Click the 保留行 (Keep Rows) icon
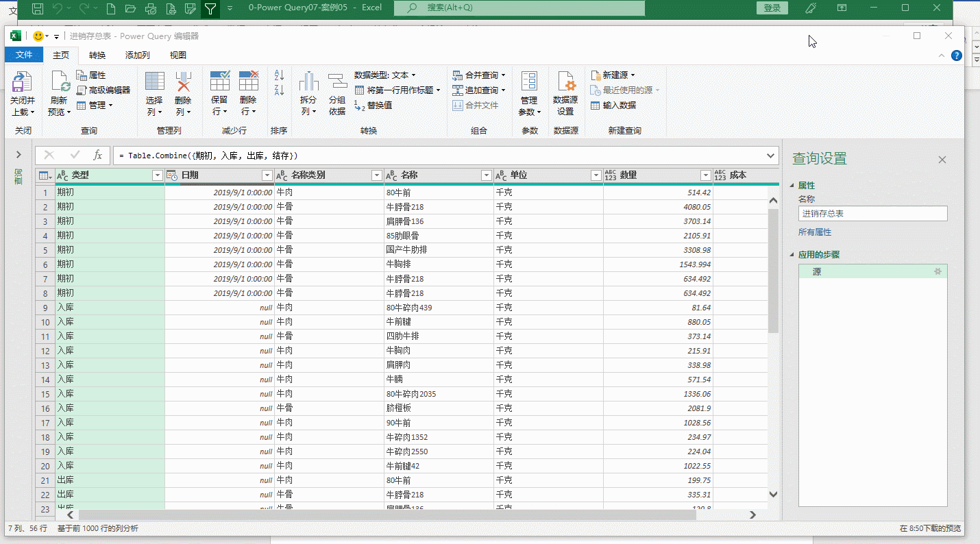Viewport: 980px width, 544px height. (219, 81)
